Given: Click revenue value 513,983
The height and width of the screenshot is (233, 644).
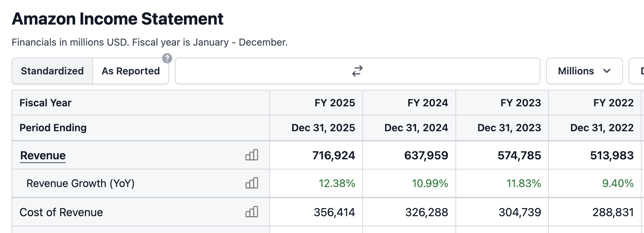Looking at the screenshot, I should (612, 155).
